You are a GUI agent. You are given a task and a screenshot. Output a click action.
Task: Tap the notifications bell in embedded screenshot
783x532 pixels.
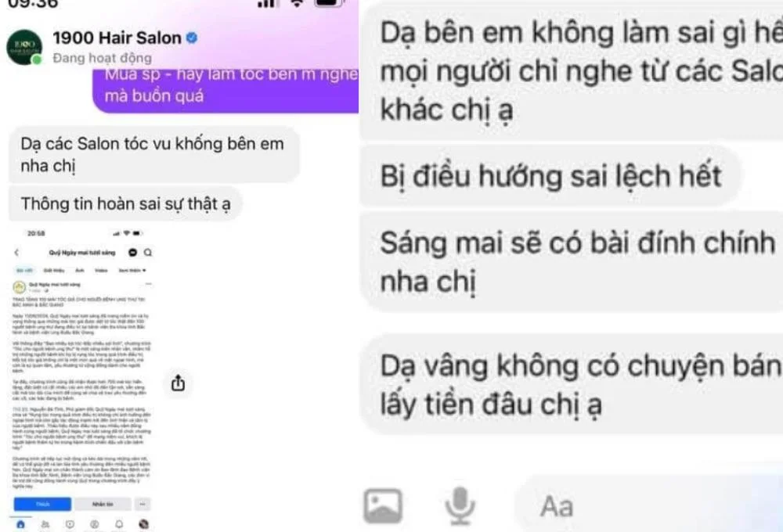tap(119, 524)
